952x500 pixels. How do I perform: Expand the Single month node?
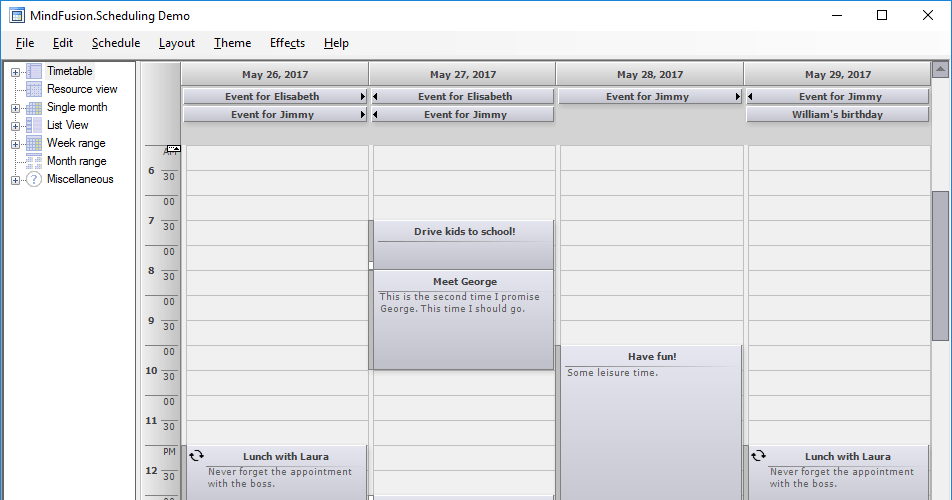(x=15, y=109)
